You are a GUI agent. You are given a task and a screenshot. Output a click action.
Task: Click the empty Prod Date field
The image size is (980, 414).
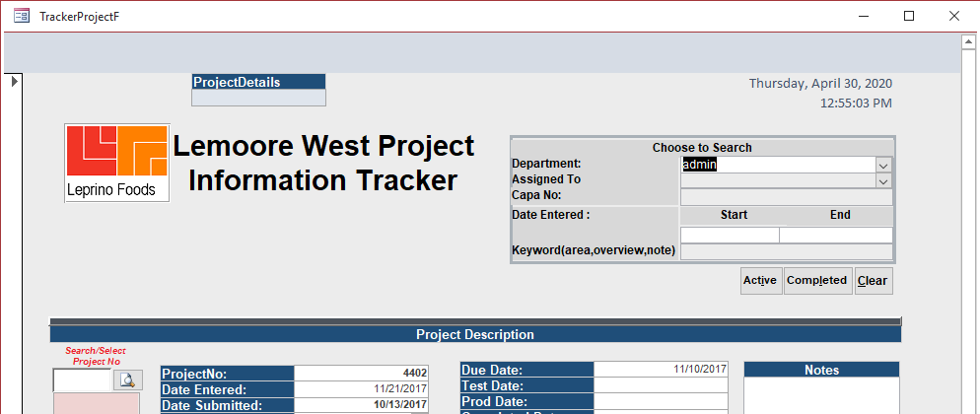click(x=662, y=401)
